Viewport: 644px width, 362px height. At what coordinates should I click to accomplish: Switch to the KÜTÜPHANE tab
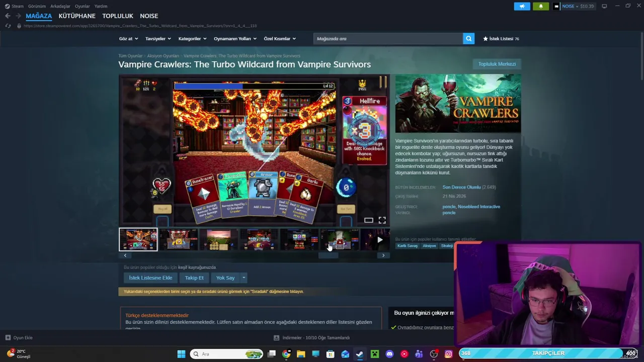click(77, 16)
